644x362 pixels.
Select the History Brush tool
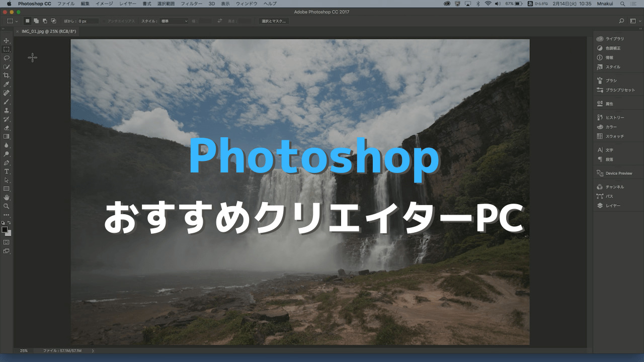[x=7, y=119]
